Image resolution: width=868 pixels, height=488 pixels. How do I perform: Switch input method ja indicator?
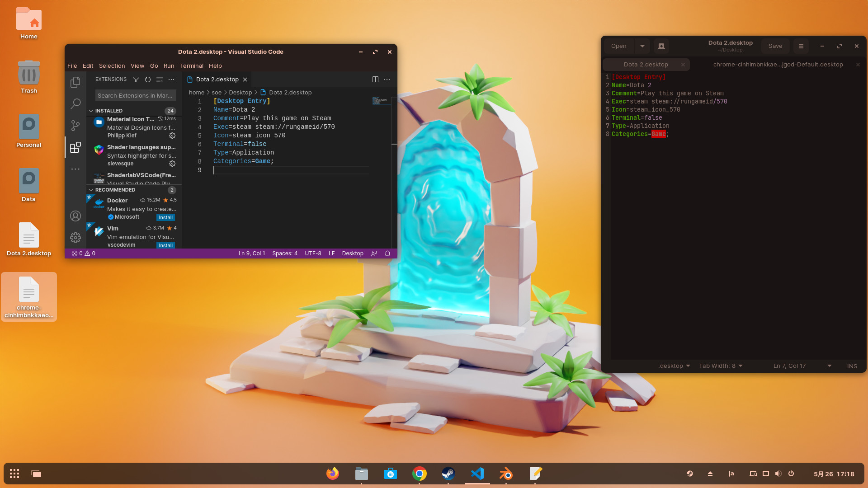[731, 474]
